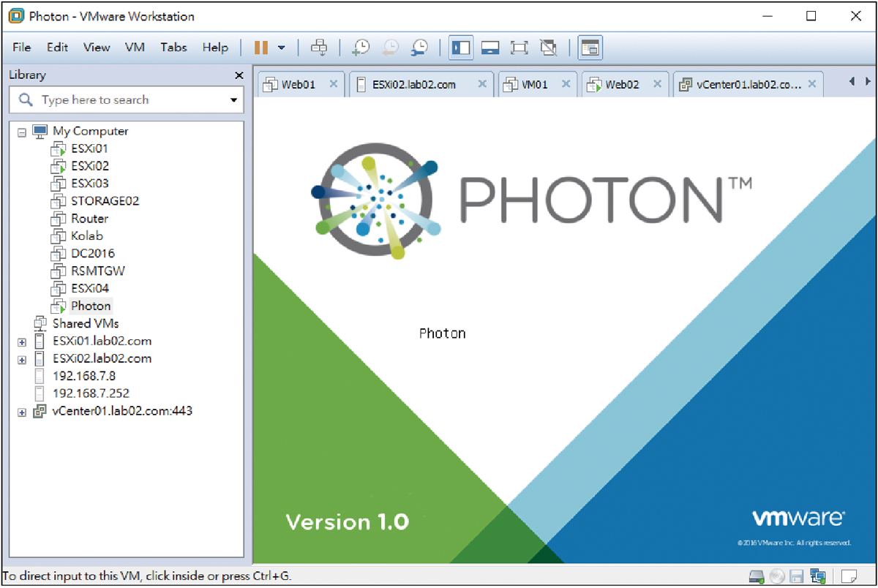Image resolution: width=878 pixels, height=588 pixels.
Task: Open the File menu
Action: pos(22,48)
